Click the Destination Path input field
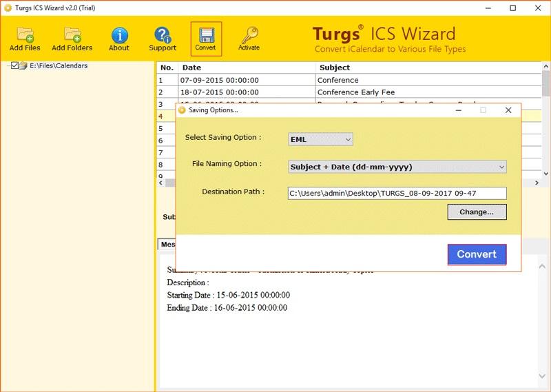Image resolution: width=551 pixels, height=392 pixels. (397, 193)
